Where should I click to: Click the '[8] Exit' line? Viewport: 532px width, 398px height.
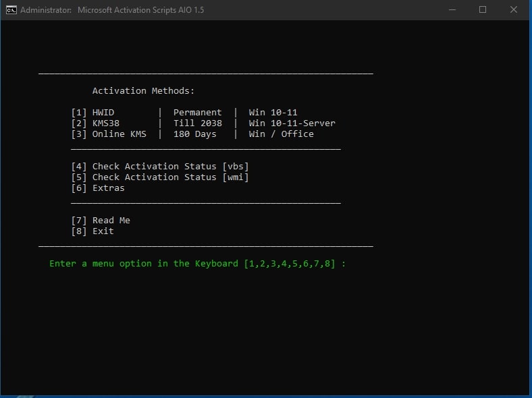(x=92, y=231)
